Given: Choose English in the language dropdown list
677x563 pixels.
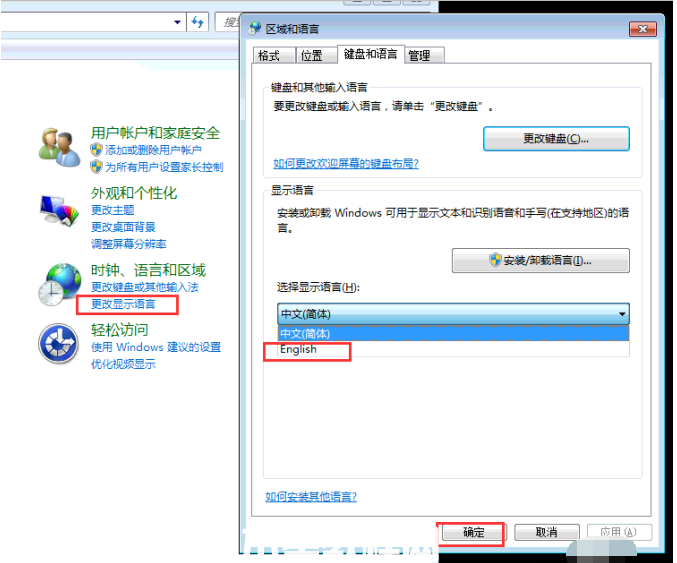Looking at the screenshot, I should click(453, 349).
